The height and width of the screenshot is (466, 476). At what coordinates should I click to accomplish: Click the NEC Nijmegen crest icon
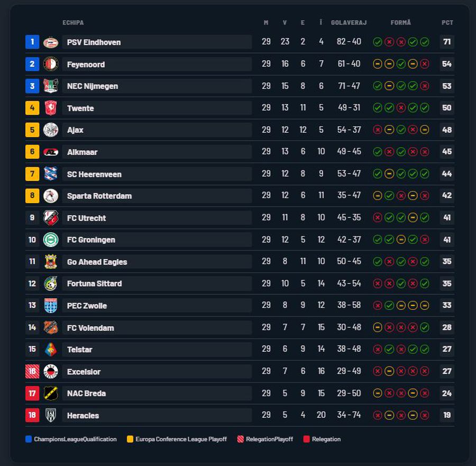pos(51,86)
